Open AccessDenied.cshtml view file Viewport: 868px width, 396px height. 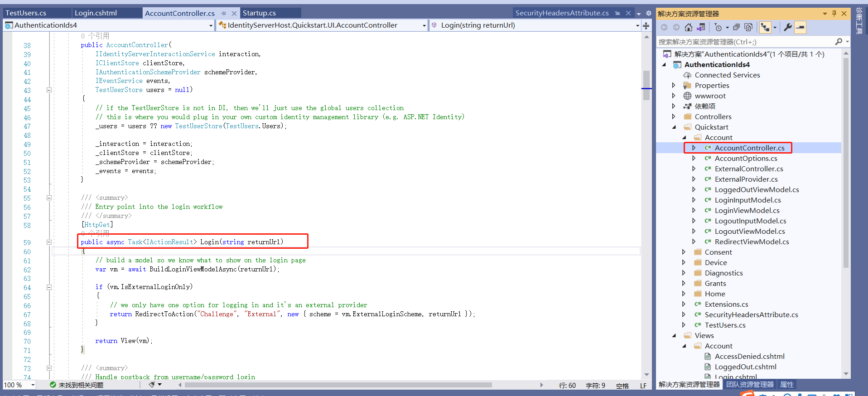pyautogui.click(x=749, y=356)
